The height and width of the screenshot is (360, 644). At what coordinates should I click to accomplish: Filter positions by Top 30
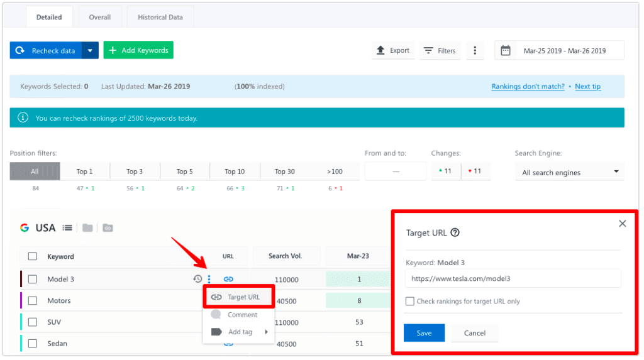point(285,172)
